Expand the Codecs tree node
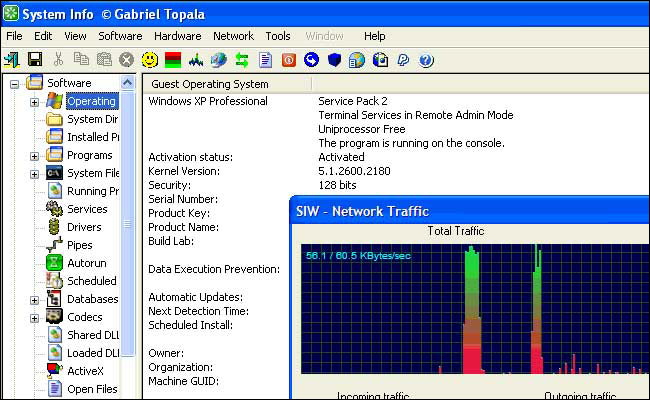This screenshot has height=400, width=650. tap(34, 318)
